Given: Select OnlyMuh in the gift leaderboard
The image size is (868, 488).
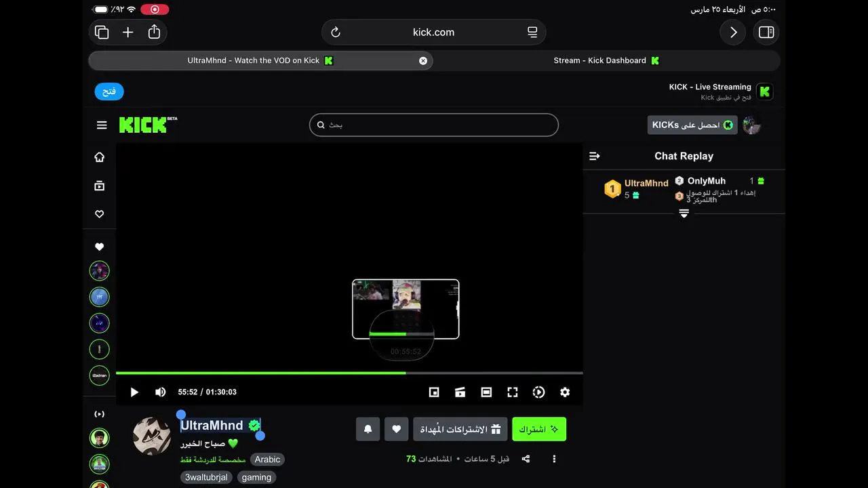Looking at the screenshot, I should (707, 181).
